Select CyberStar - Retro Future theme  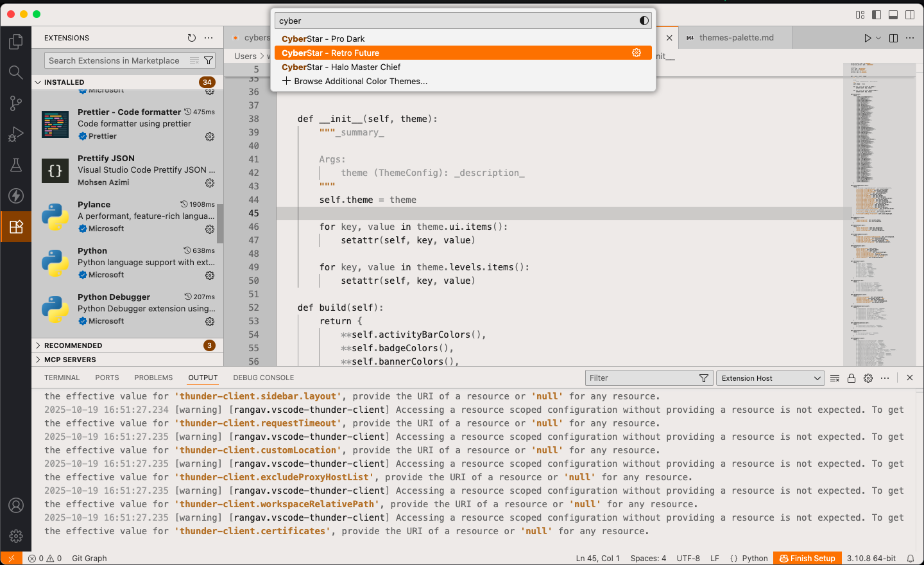tap(463, 53)
